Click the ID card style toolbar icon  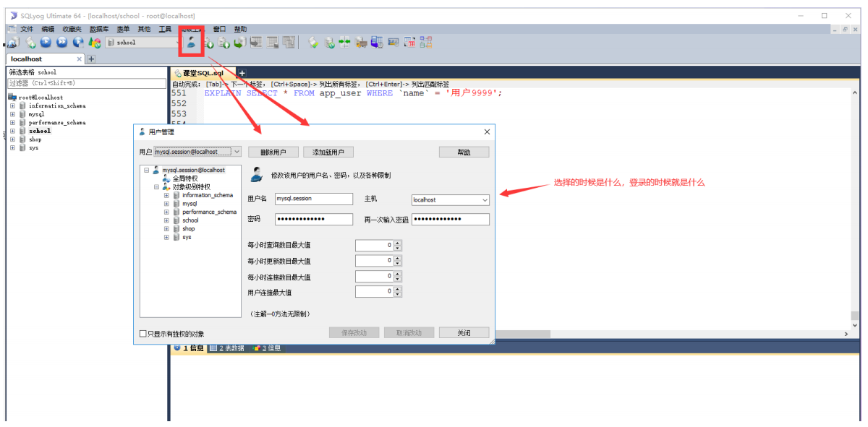393,43
